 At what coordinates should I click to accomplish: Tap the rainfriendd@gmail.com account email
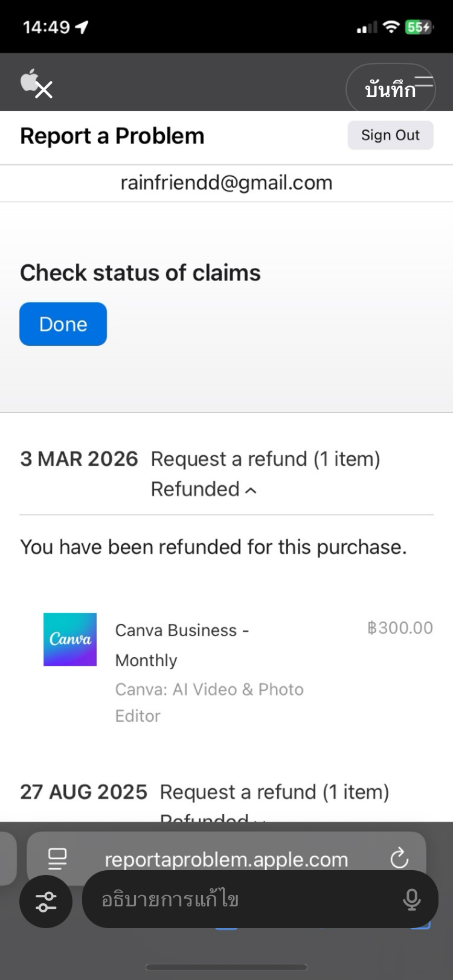pyautogui.click(x=226, y=183)
